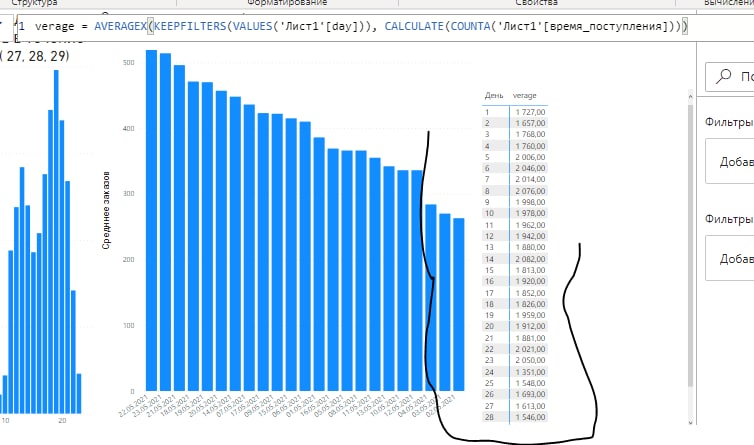Click the 300 y-axis tick label
754x445 pixels.
click(128, 194)
